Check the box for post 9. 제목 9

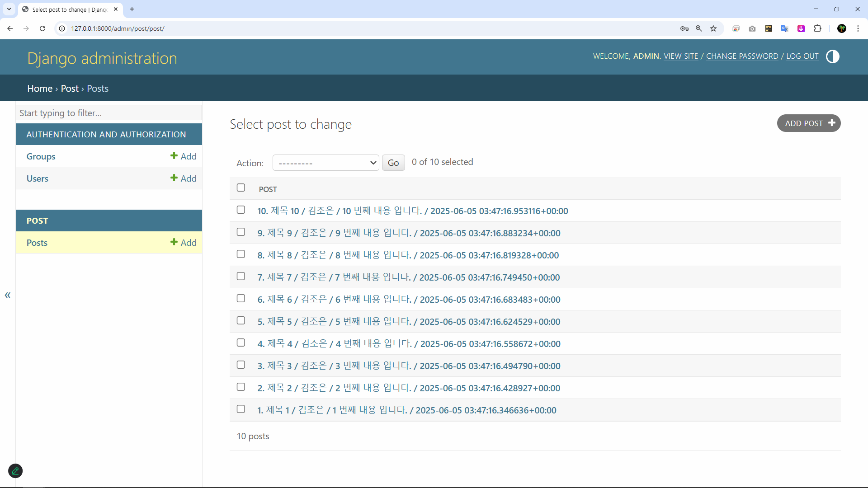(x=241, y=232)
